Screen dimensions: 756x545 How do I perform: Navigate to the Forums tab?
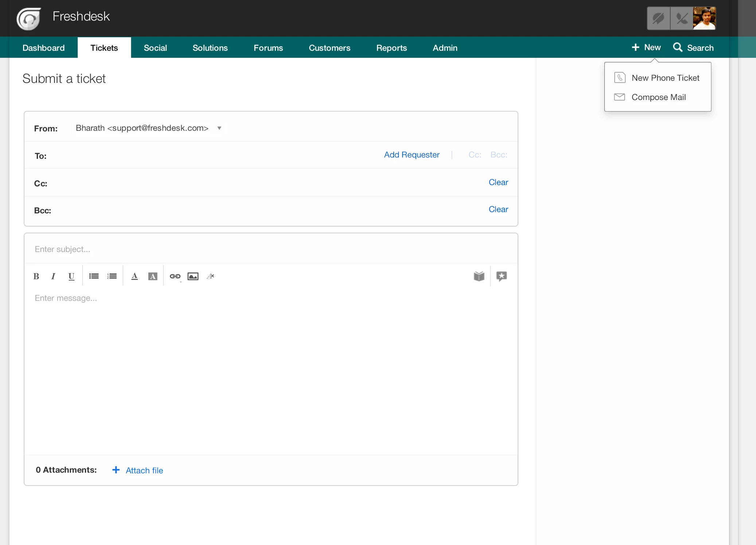pyautogui.click(x=268, y=48)
